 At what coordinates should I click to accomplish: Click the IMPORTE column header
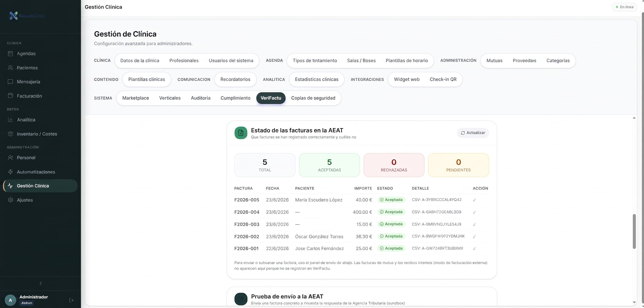point(363,188)
